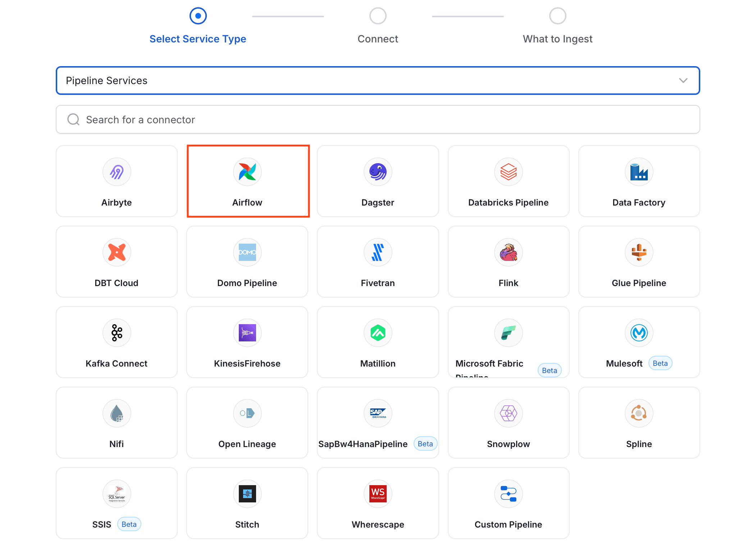Screen dimensions: 756x552
Task: Click the Open Lineage label text
Action: click(247, 444)
